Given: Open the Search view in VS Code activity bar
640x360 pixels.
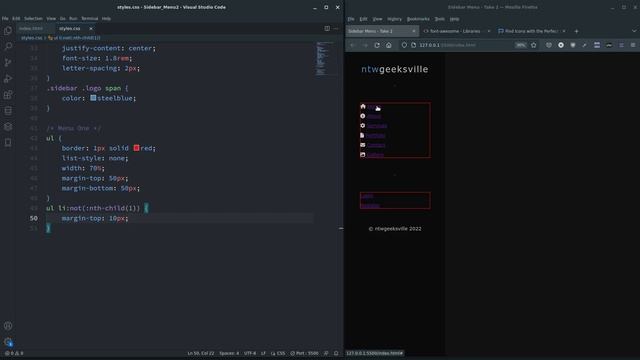Looking at the screenshot, I should tap(8, 46).
